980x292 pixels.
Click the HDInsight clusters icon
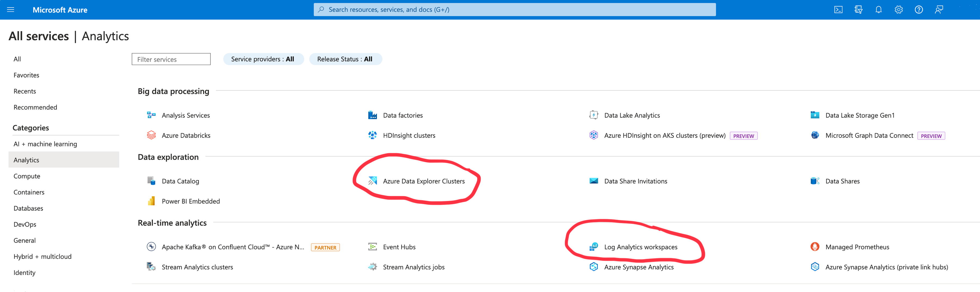372,135
